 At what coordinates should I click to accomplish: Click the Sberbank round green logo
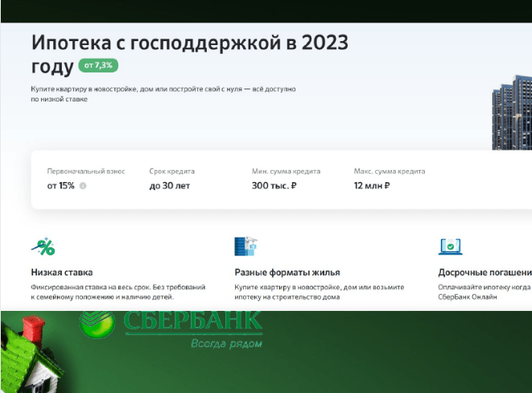pos(97,324)
